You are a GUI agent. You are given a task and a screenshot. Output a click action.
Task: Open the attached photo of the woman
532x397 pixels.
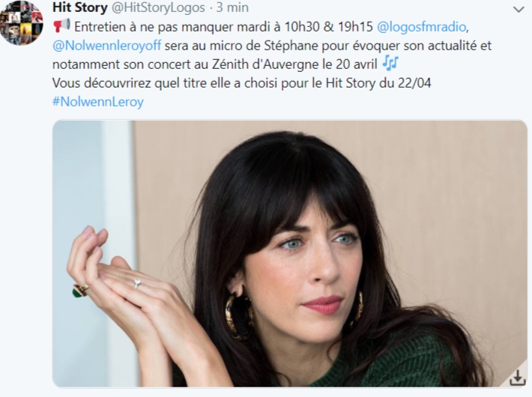(290, 253)
